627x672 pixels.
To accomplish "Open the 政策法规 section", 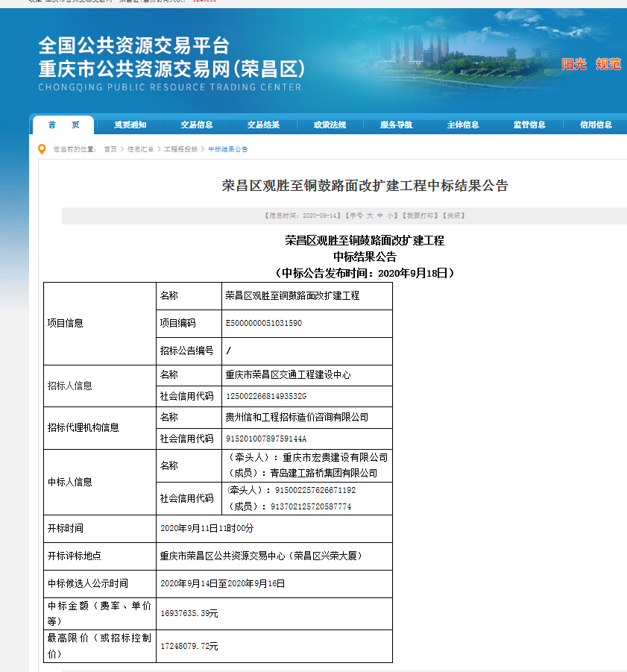I will 330,125.
